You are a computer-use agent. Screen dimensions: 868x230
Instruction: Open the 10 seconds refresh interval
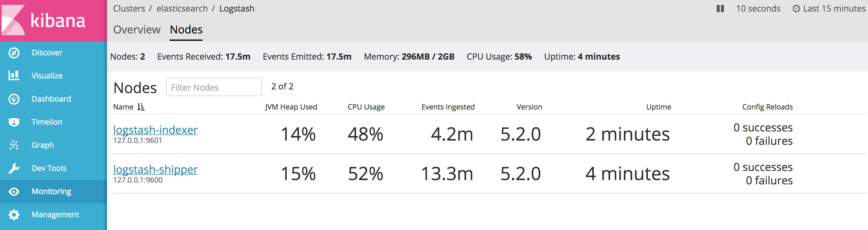click(x=758, y=9)
